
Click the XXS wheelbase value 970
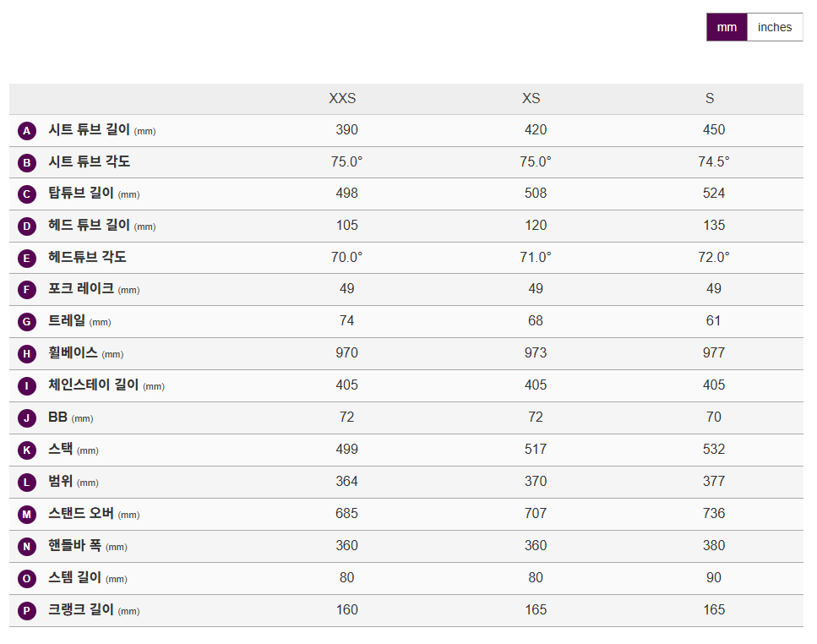coord(346,353)
